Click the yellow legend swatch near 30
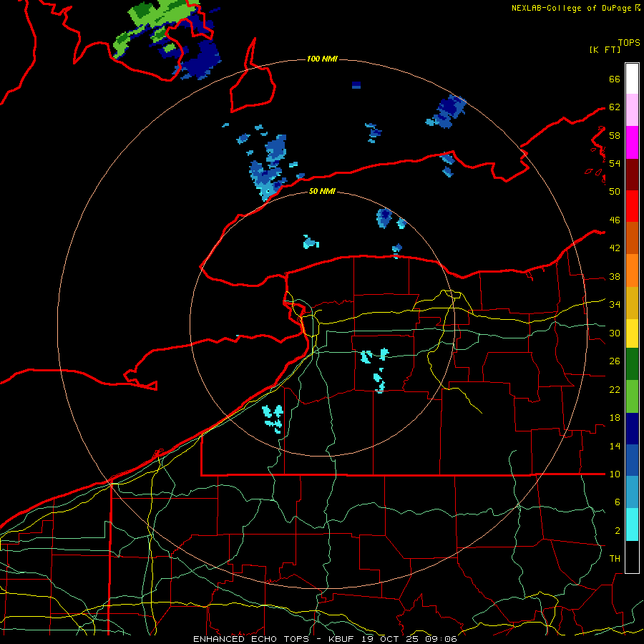 632,333
